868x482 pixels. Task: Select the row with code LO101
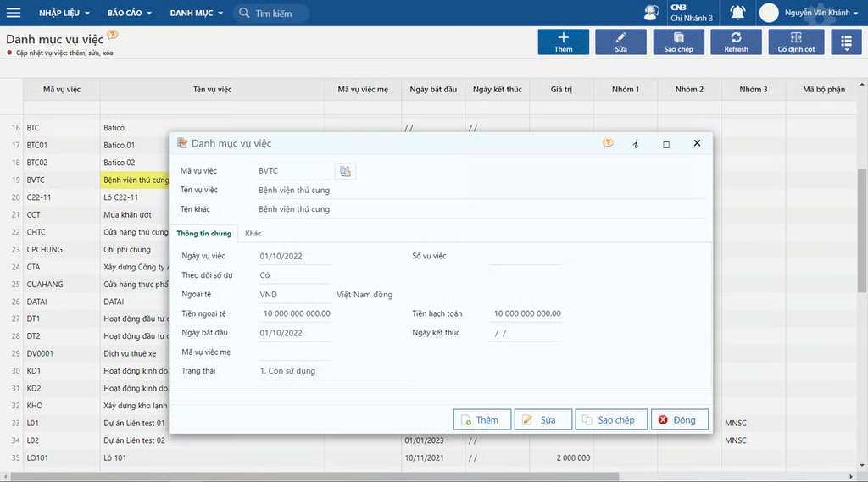(x=37, y=458)
